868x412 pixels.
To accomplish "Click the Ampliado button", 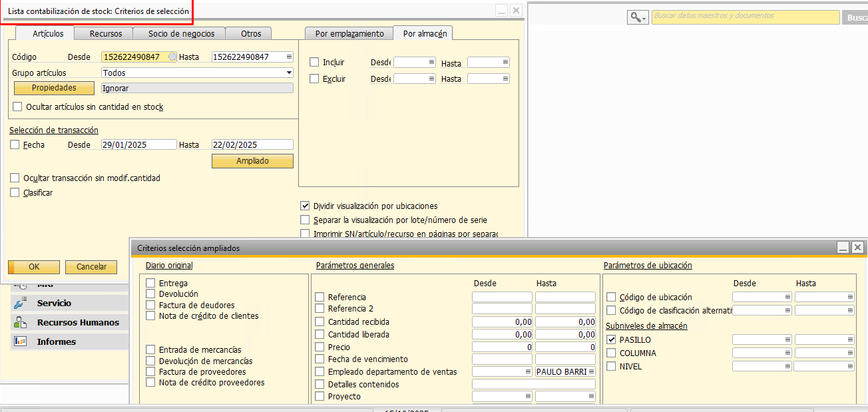I will point(252,161).
